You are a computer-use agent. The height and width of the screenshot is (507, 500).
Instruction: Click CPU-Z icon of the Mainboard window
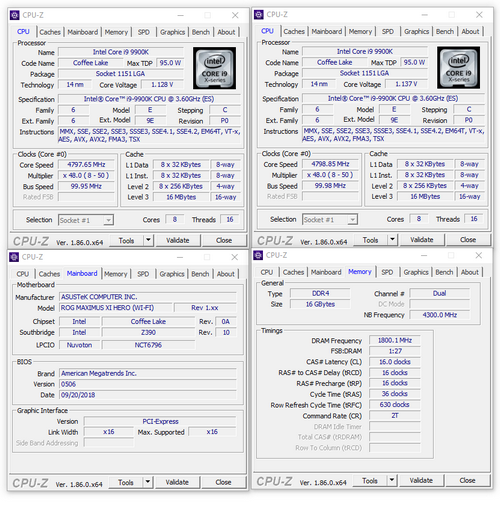point(14,257)
